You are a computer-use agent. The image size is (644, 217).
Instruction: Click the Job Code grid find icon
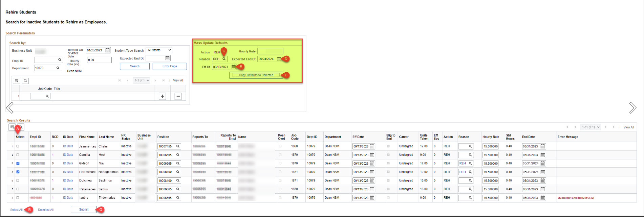[x=25, y=81]
